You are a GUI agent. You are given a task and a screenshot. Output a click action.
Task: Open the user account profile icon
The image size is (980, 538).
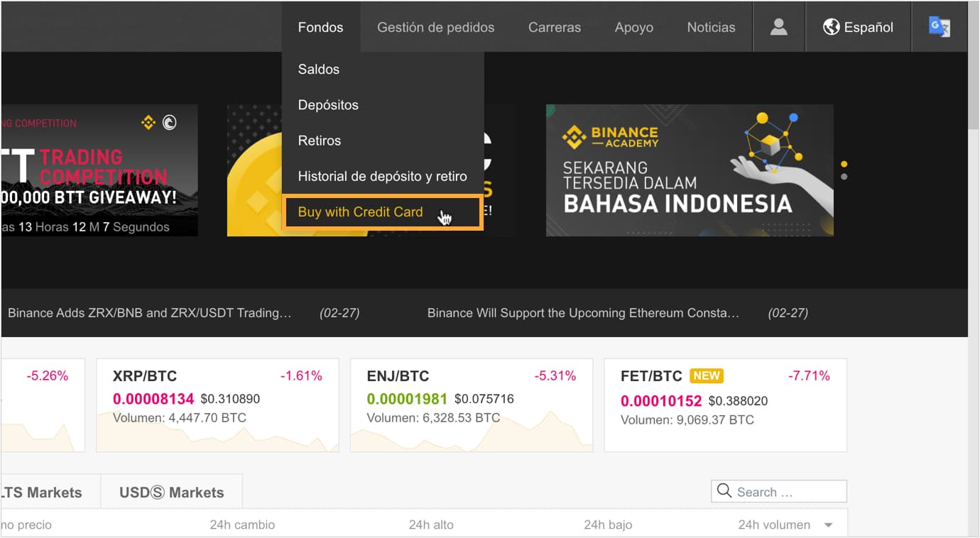(779, 27)
